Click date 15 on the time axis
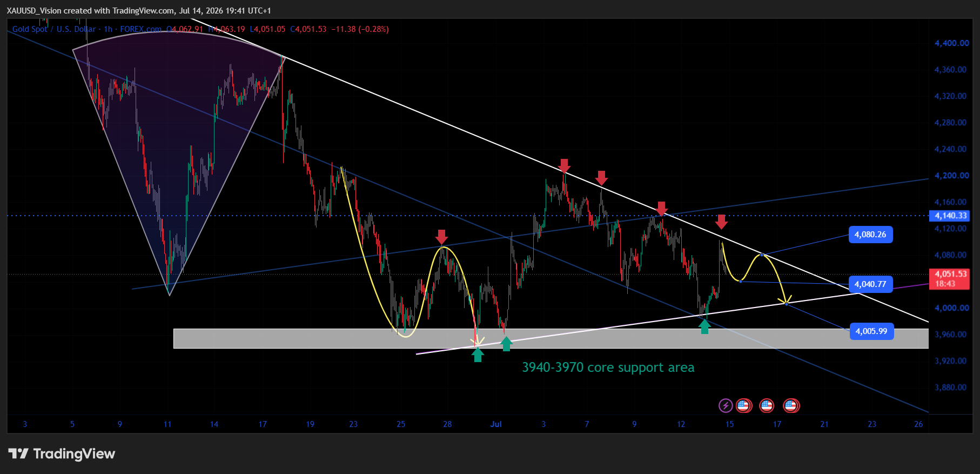 (729, 424)
